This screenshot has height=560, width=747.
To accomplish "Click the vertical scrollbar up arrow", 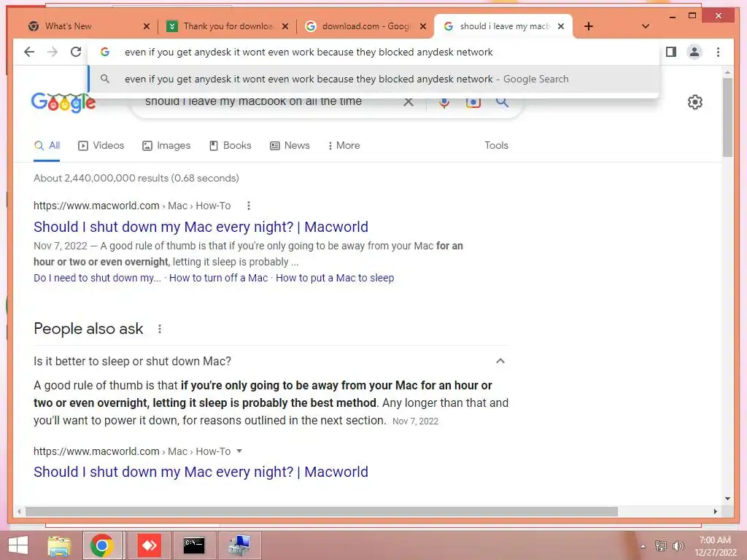I will 727,72.
